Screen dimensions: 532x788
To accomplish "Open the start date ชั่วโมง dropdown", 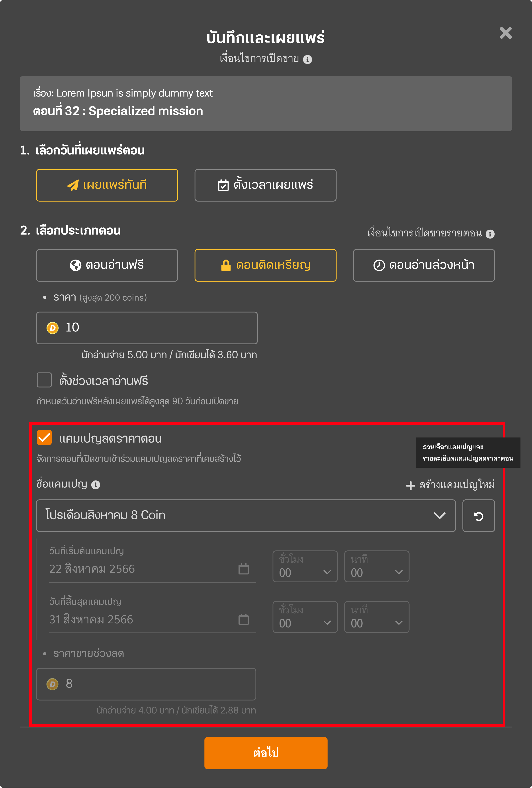I will 305,566.
